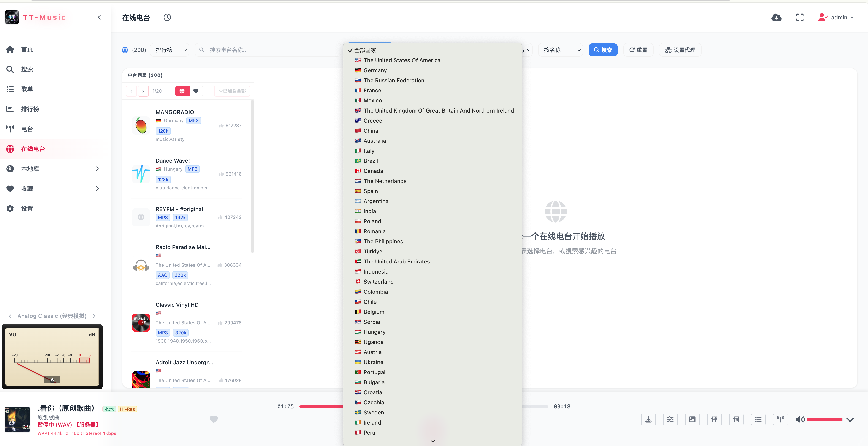Choose Sweden from the country dropdown

pos(432,413)
